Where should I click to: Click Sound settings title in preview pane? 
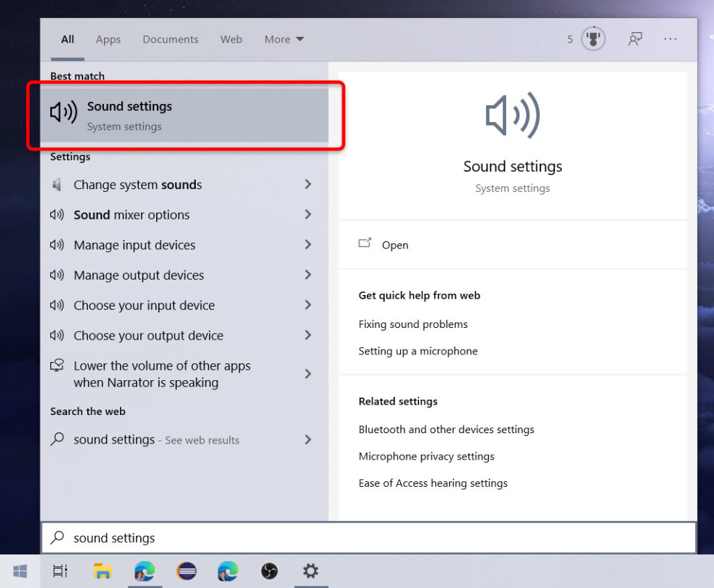click(x=512, y=166)
